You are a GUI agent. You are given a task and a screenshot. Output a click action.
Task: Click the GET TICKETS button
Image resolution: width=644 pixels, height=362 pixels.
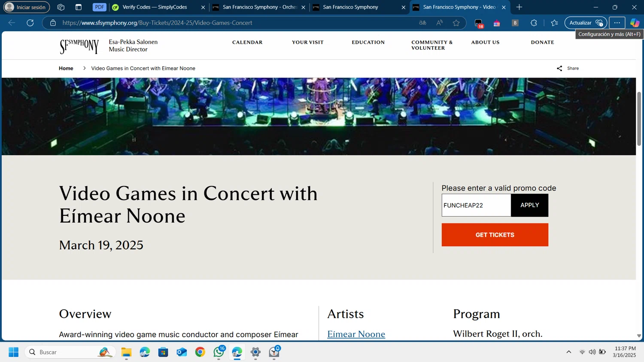pos(495,235)
